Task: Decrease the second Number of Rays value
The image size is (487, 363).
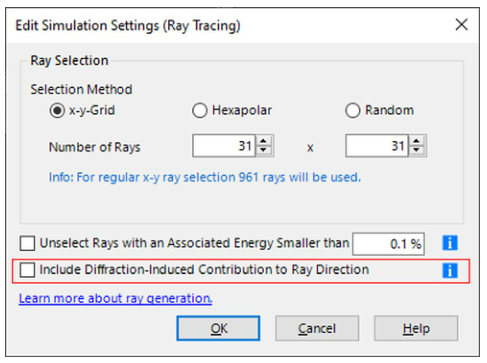Action: tap(417, 151)
